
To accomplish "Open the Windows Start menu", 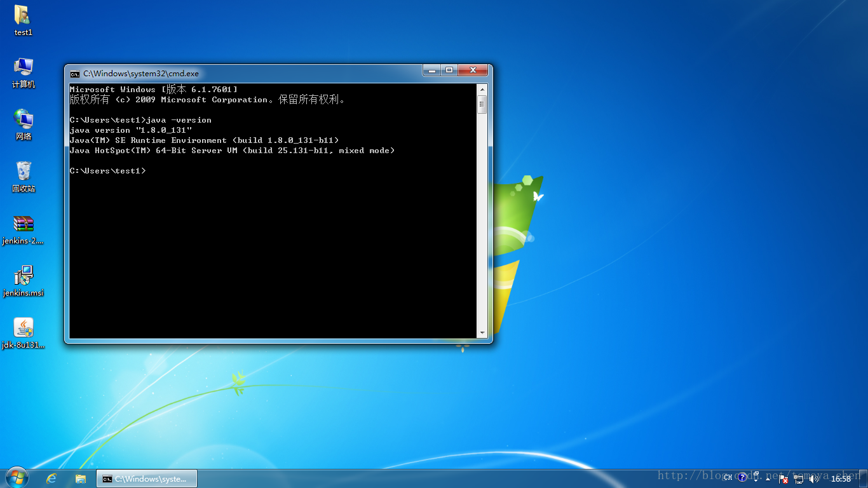I will (17, 478).
